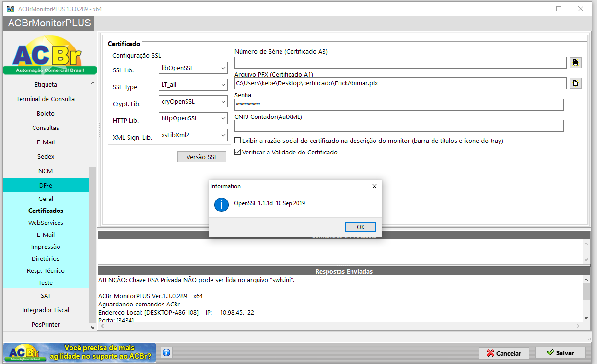597x364 pixels.
Task: Open the SSL Lib. dropdown
Action: pos(193,68)
